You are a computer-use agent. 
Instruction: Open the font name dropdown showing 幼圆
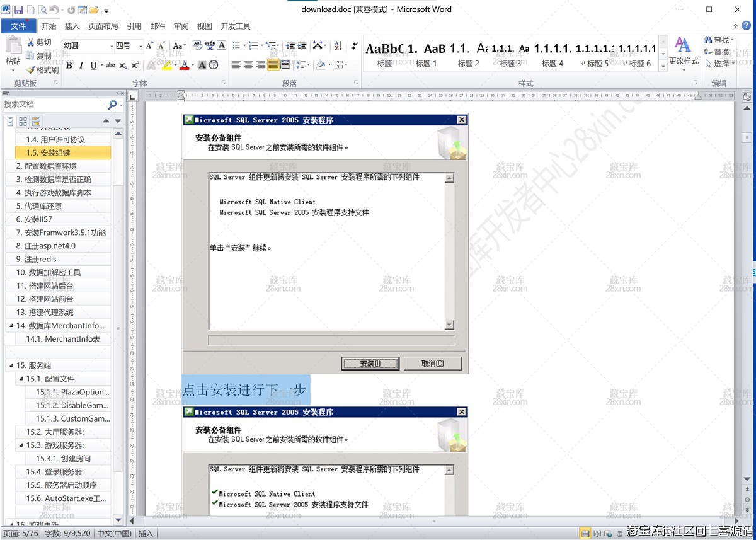[87, 45]
